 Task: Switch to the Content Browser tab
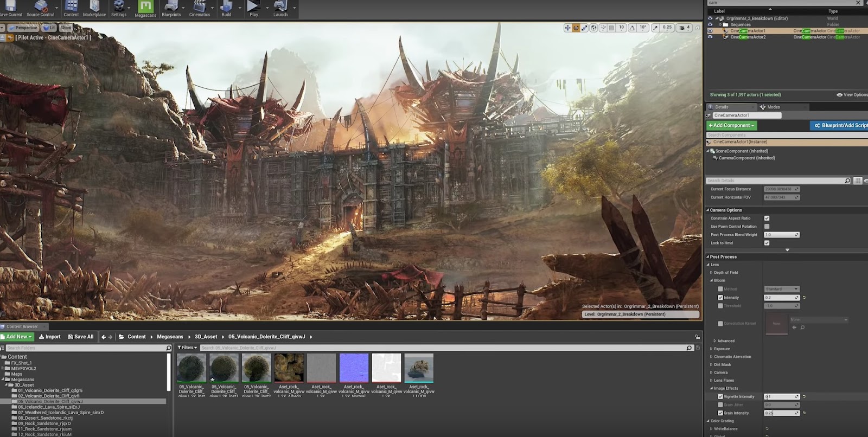tap(22, 326)
